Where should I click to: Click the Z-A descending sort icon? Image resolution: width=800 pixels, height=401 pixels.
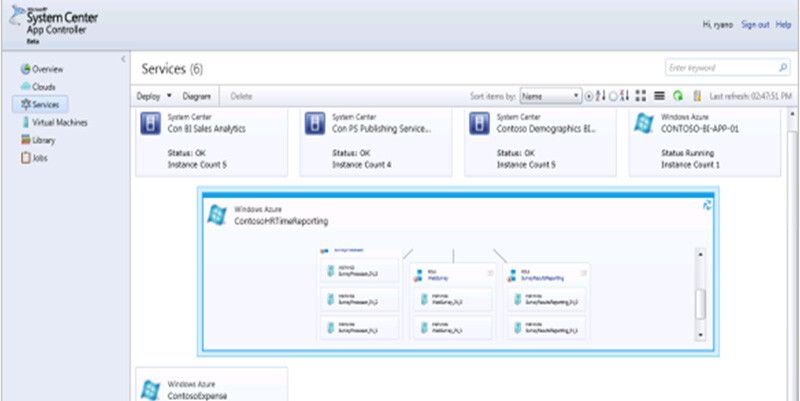click(624, 96)
